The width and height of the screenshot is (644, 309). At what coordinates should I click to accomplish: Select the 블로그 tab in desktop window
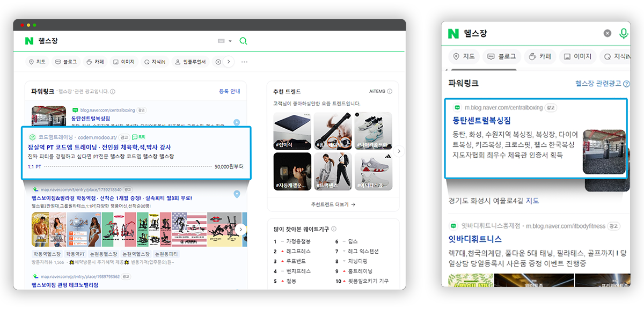67,62
